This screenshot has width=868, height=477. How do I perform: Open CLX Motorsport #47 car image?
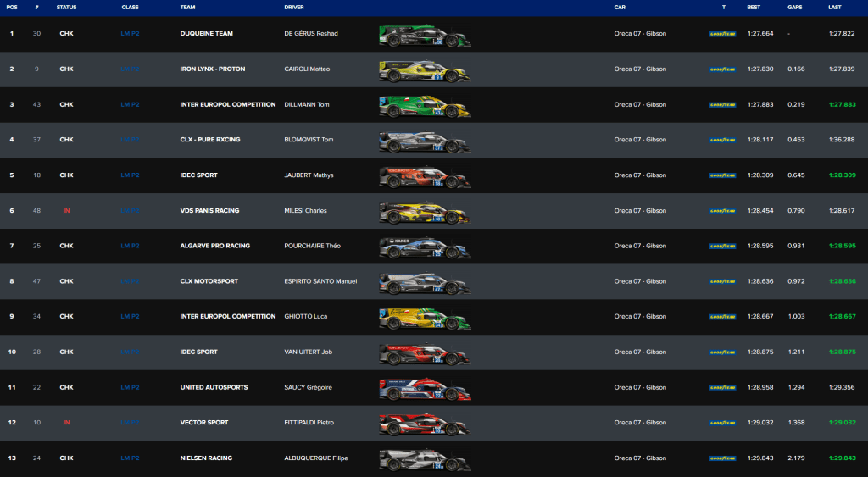[x=425, y=283]
